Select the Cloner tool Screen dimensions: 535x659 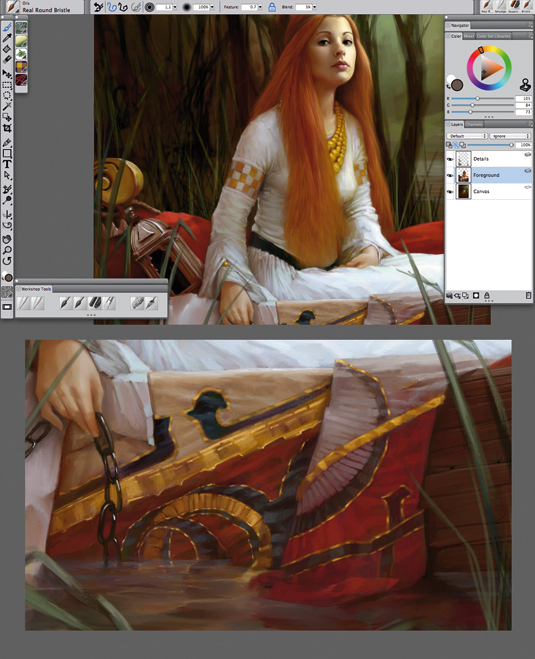7,190
